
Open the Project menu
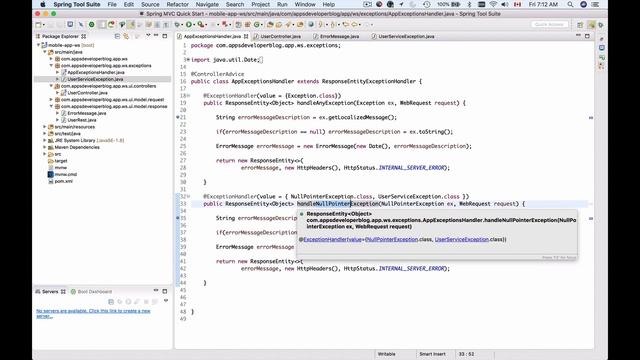[x=260, y=4]
